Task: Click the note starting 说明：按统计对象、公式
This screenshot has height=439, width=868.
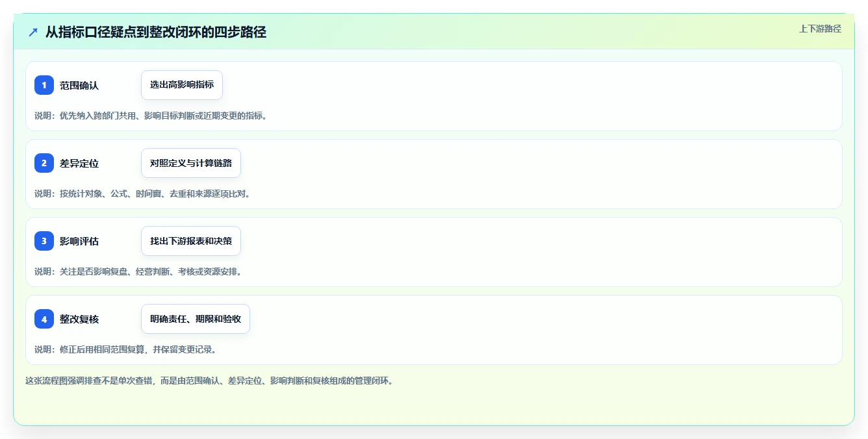Action: (142, 194)
